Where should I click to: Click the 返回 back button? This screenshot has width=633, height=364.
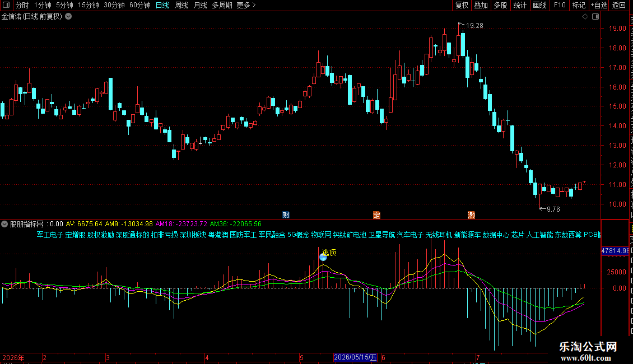[619, 5]
